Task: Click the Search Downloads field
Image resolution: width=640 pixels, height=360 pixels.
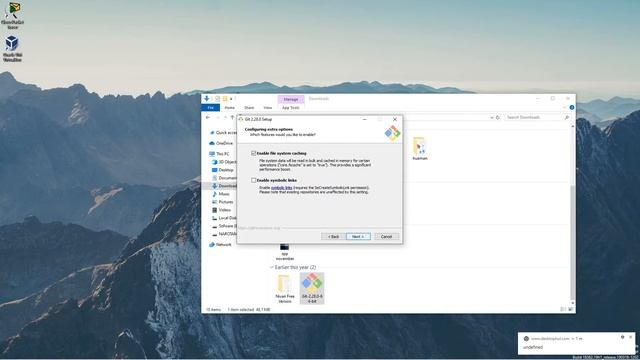Action: [538, 118]
